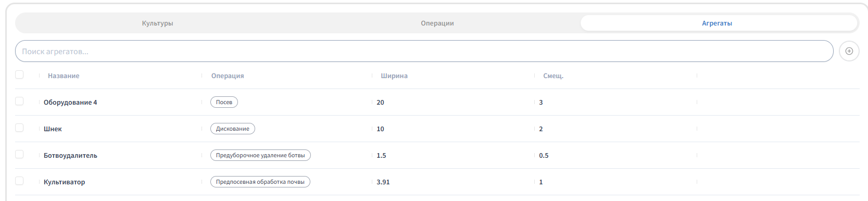Open the Оборудование 4 row name
868x201 pixels.
[70, 102]
